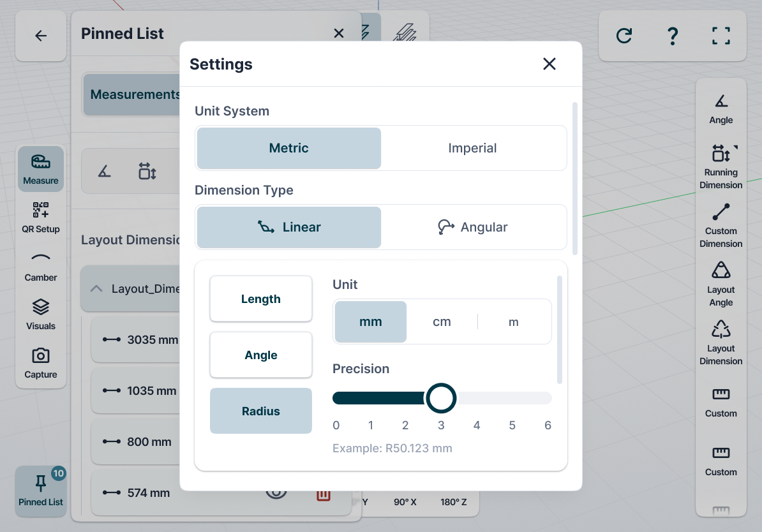Toggle fullscreen mode icon
This screenshot has height=532, width=762.
click(721, 36)
